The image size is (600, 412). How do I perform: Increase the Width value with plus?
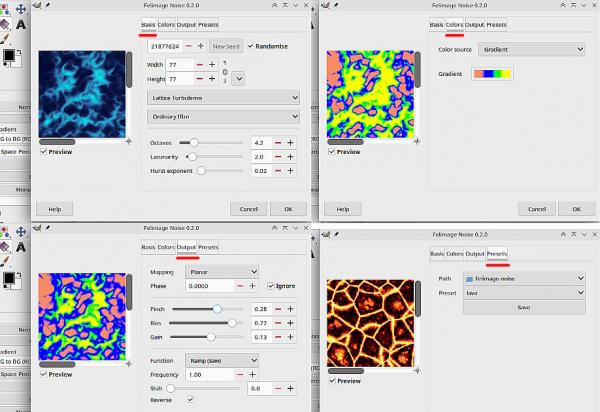(x=212, y=65)
